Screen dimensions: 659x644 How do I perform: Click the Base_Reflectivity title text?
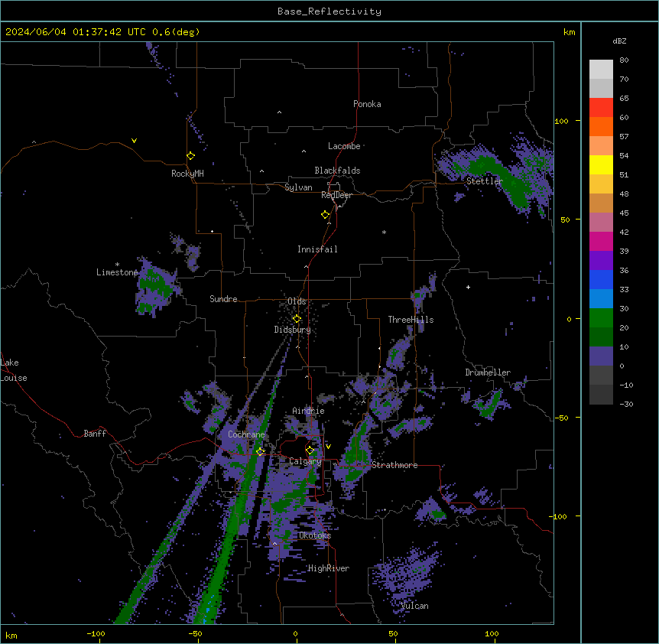[x=329, y=11]
